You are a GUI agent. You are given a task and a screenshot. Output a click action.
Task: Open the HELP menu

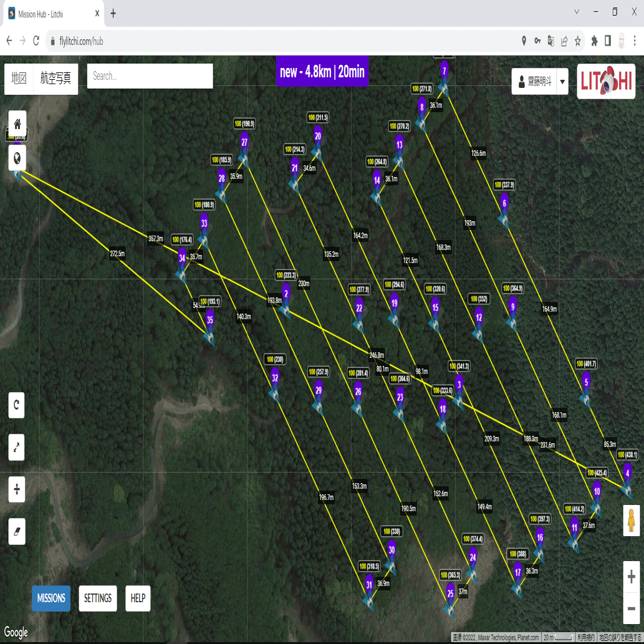point(138,598)
